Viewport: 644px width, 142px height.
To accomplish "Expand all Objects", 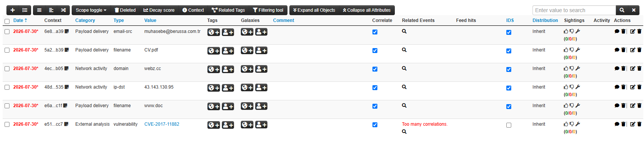I will [x=314, y=10].
